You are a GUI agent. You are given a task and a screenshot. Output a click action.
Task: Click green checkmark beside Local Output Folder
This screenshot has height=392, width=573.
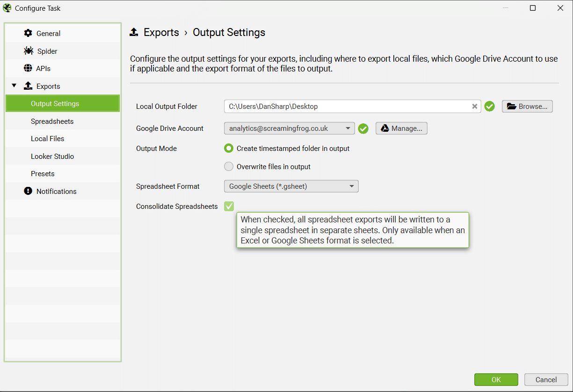point(489,107)
